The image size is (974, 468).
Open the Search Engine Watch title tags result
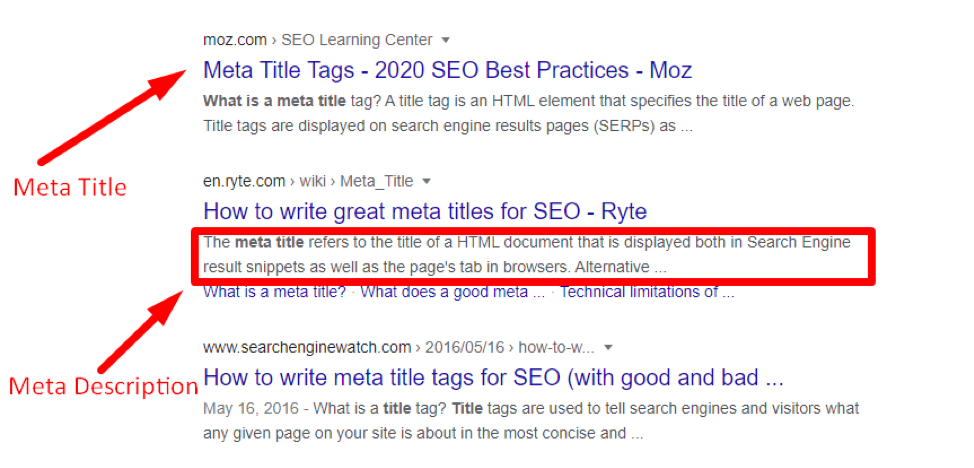point(493,378)
